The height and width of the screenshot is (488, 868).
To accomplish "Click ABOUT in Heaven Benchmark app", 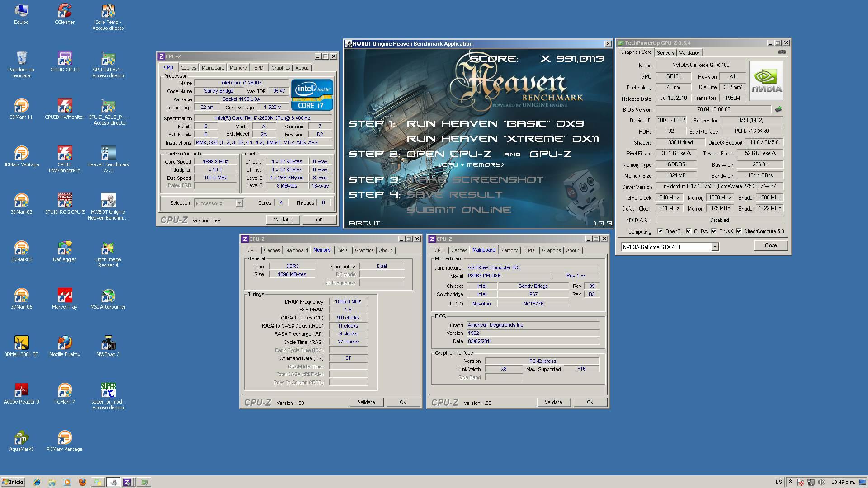I will (364, 223).
